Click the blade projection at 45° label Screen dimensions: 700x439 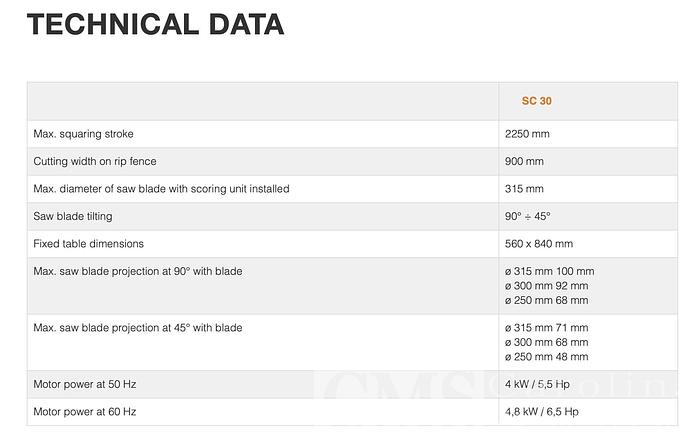pyautogui.click(x=138, y=327)
